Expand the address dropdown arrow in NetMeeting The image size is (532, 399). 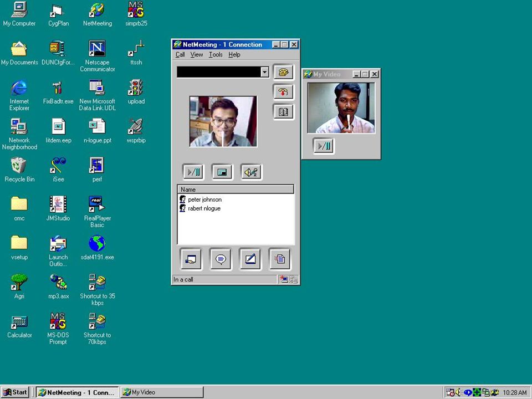[x=265, y=72]
